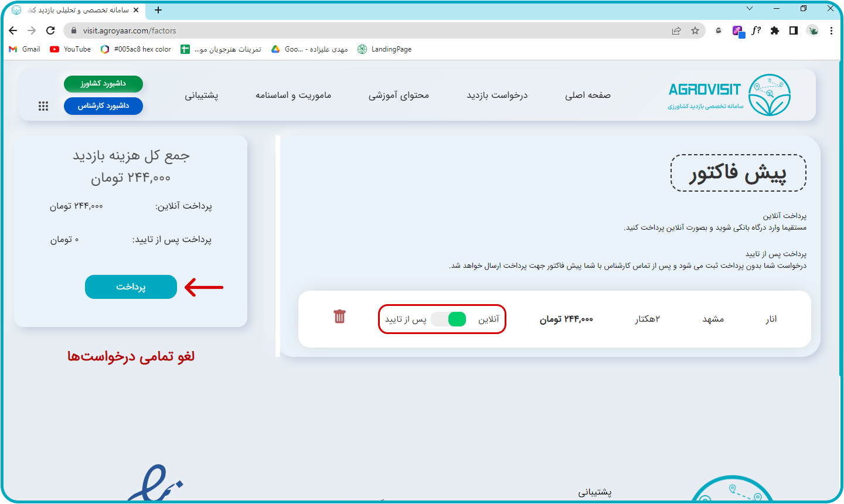The height and width of the screenshot is (504, 844).
Task: Click the browser forward arrow
Action: [32, 30]
